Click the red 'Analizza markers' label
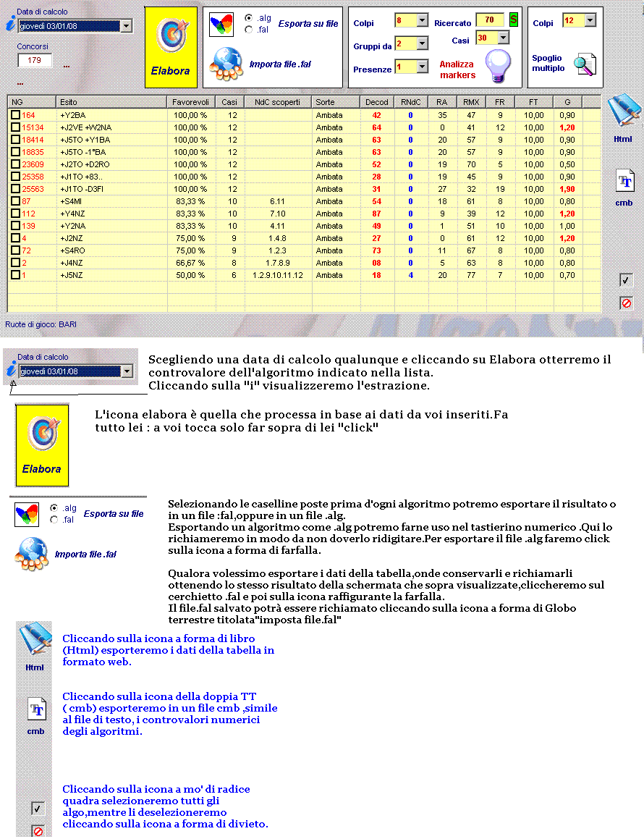 (x=457, y=69)
